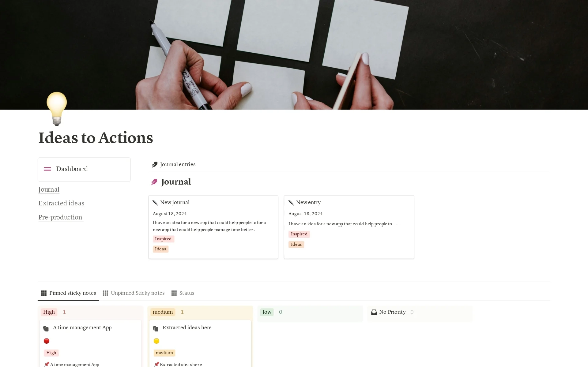
Task: Click the medium priority color swatch
Action: pyautogui.click(x=156, y=341)
